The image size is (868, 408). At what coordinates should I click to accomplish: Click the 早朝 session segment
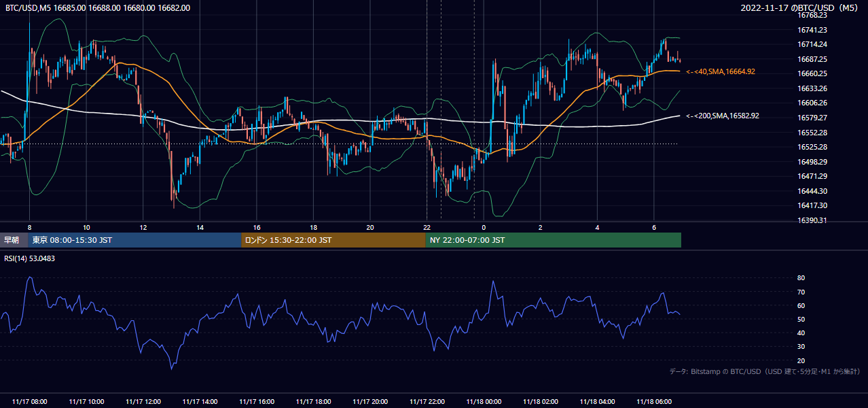(x=14, y=240)
